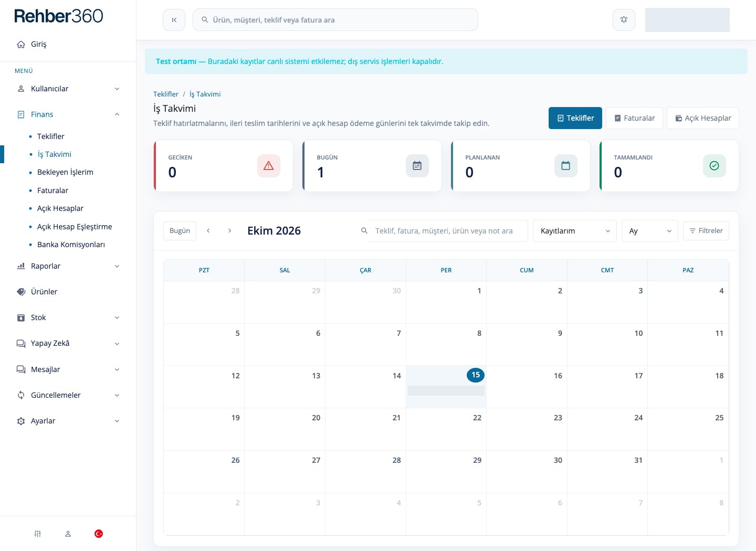Image resolution: width=756 pixels, height=551 pixels.
Task: Open the Ay view dropdown
Action: (650, 231)
